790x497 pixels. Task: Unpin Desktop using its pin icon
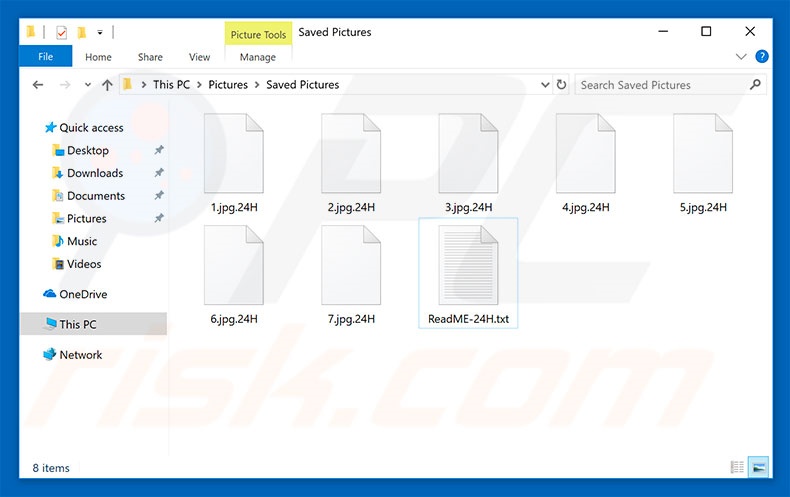(x=159, y=150)
